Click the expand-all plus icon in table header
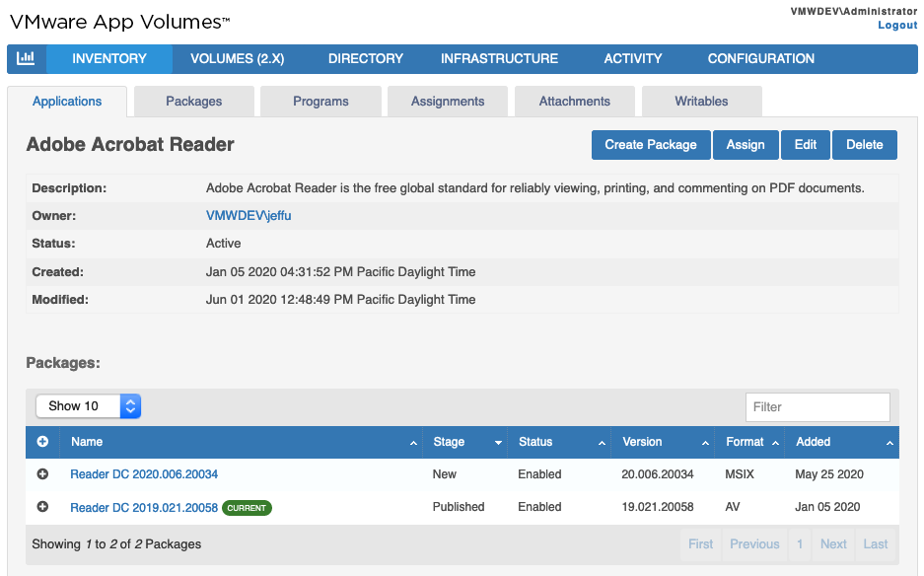Image resolution: width=924 pixels, height=576 pixels. click(x=42, y=442)
